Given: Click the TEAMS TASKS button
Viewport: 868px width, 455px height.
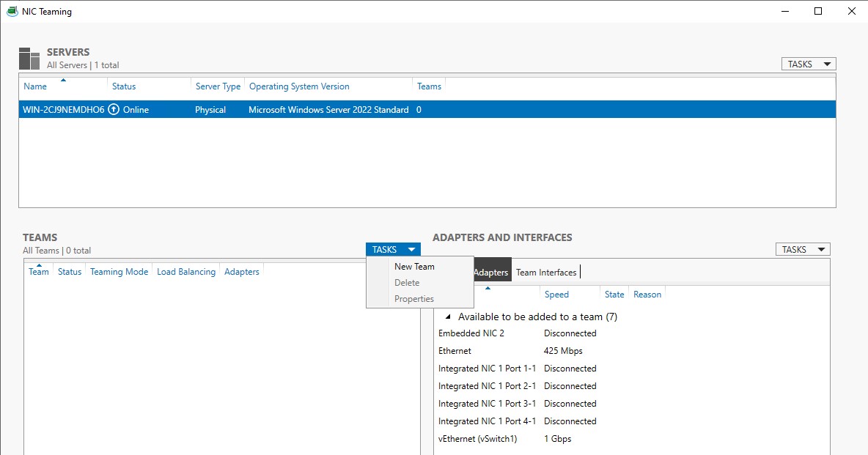Looking at the screenshot, I should point(392,249).
